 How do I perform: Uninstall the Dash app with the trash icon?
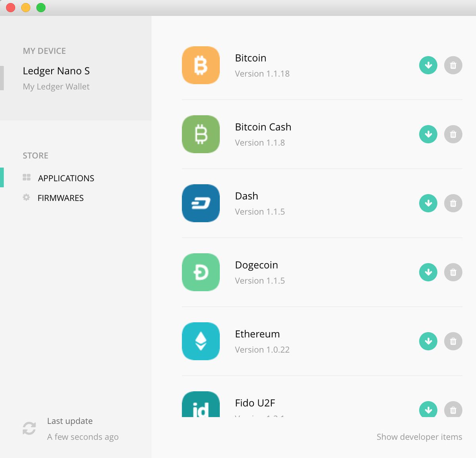tap(453, 203)
